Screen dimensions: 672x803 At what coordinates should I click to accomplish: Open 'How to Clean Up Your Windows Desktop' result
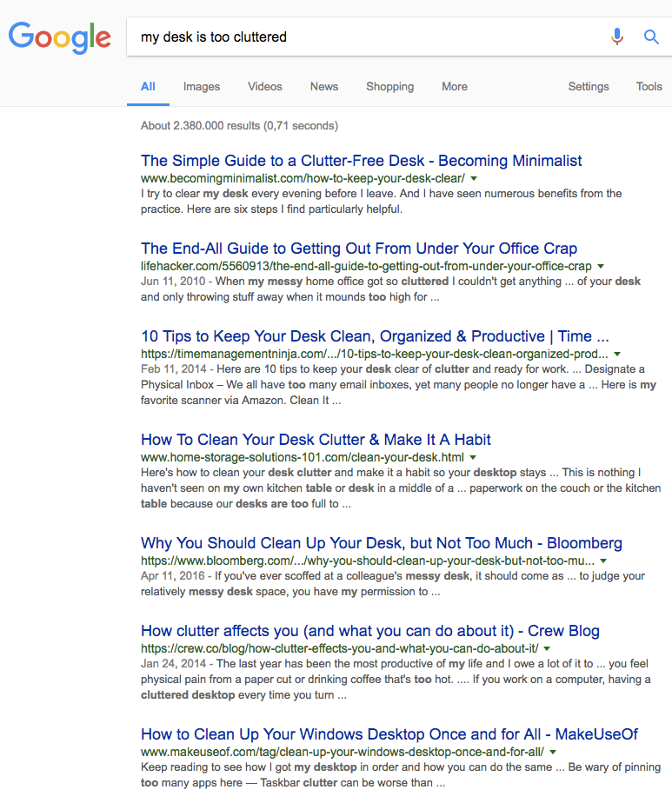389,734
